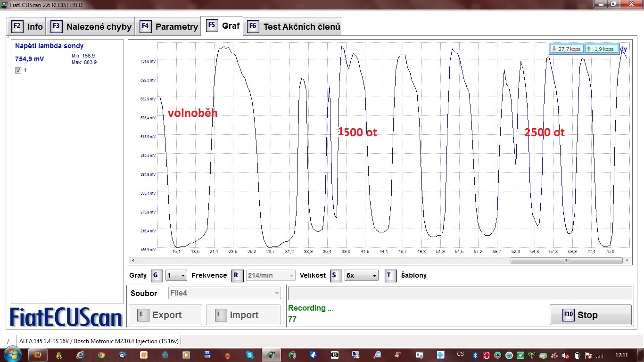Uncheck graph series 1 checkbox
The height and width of the screenshot is (362, 644).
18,70
